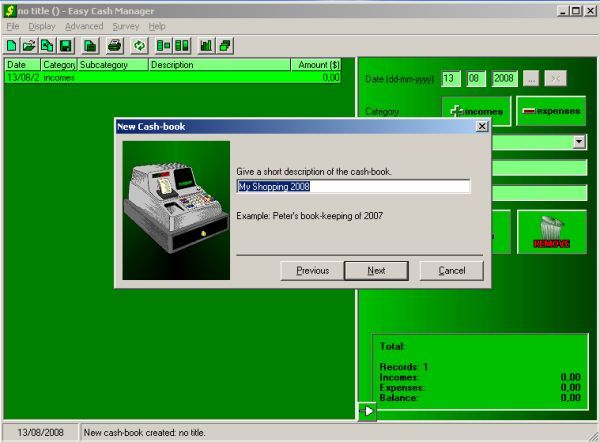Open date picker with the ellipsis button

pos(531,79)
